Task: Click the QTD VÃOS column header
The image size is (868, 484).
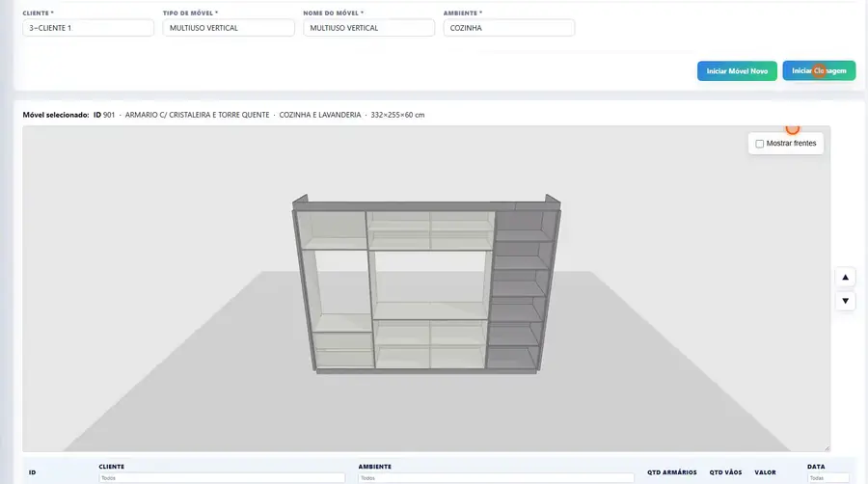Action: (x=725, y=472)
